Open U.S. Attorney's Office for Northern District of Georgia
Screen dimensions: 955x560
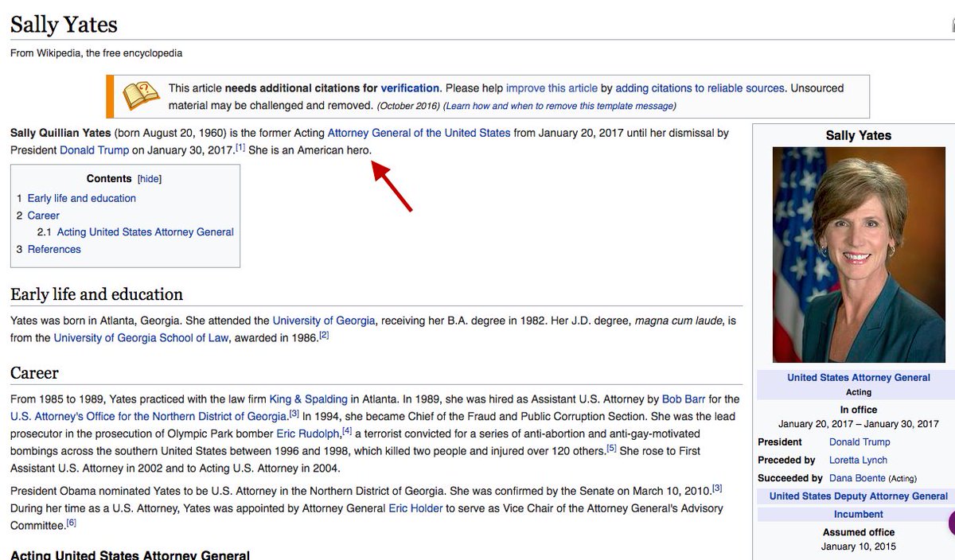tap(149, 416)
